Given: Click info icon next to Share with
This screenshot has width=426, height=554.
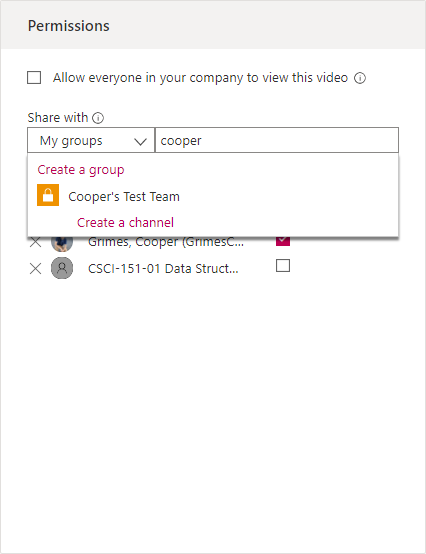Looking at the screenshot, I should (x=98, y=118).
